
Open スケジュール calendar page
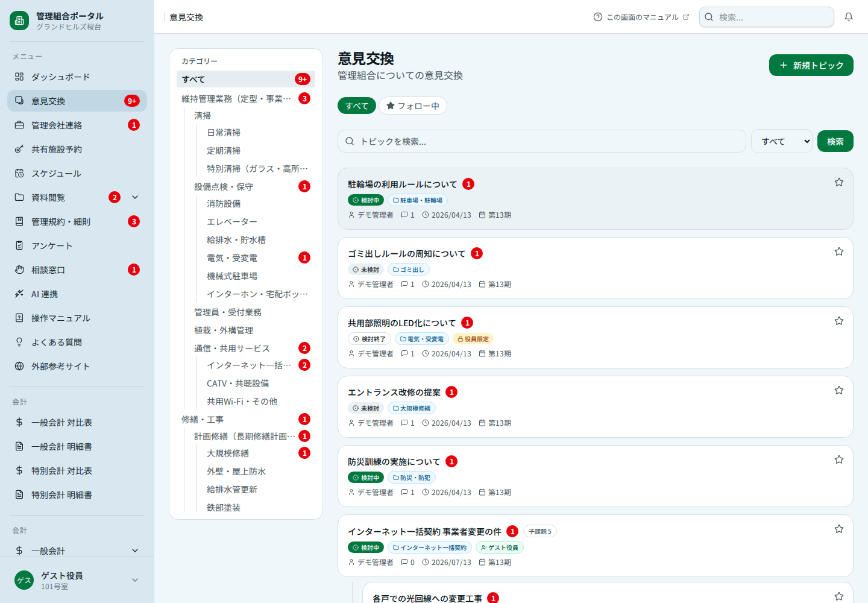(x=77, y=173)
